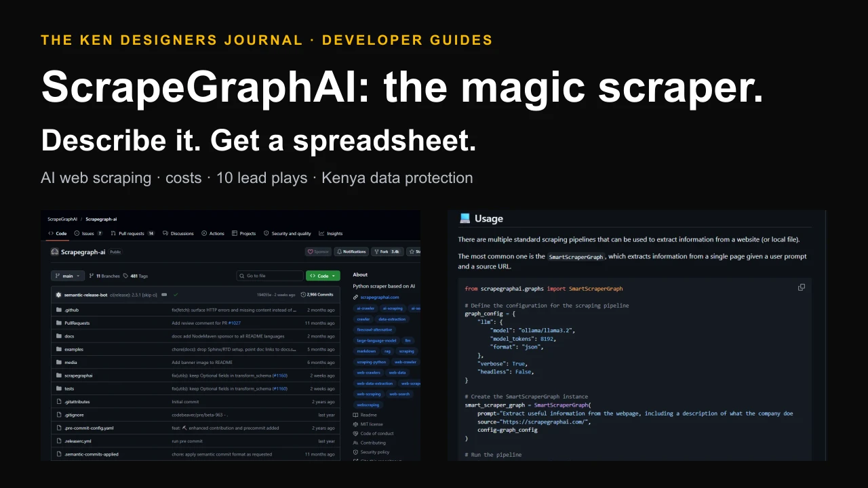Open the 481 Tags link
This screenshot has width=868, height=488.
[x=136, y=276]
